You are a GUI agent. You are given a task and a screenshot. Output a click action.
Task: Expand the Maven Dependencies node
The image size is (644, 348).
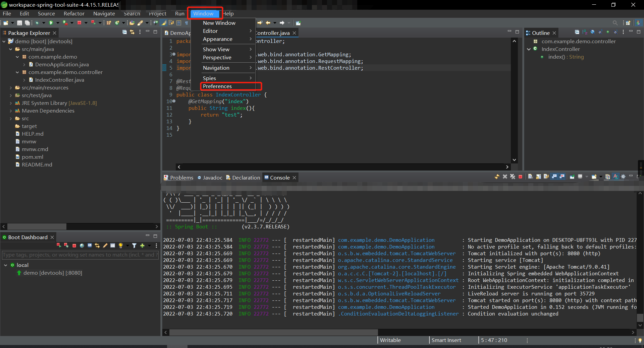point(11,111)
